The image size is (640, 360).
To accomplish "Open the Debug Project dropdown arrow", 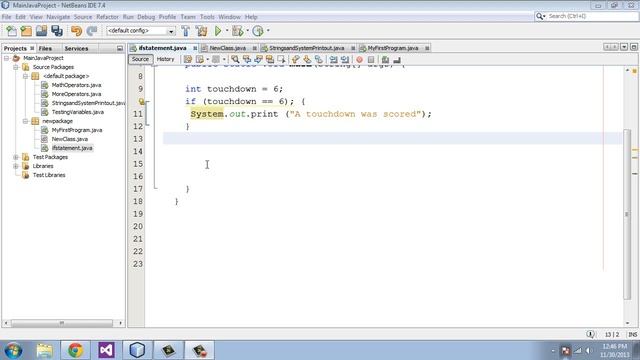I will click(247, 31).
